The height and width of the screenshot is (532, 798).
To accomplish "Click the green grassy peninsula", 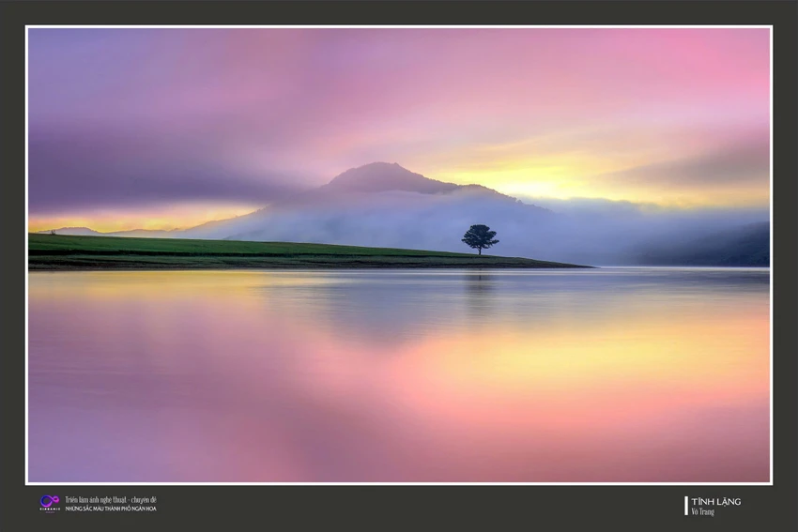I will [254, 251].
